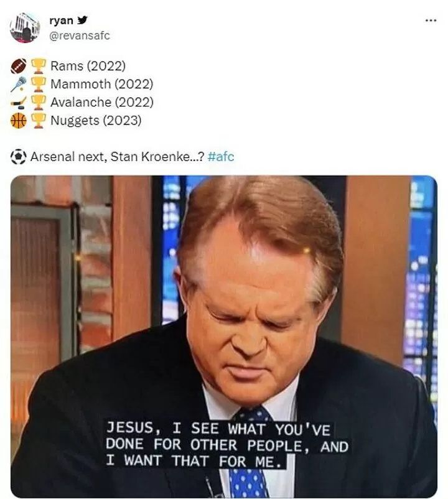Open the three-dot more options menu
This screenshot has width=448, height=499.
431,21
